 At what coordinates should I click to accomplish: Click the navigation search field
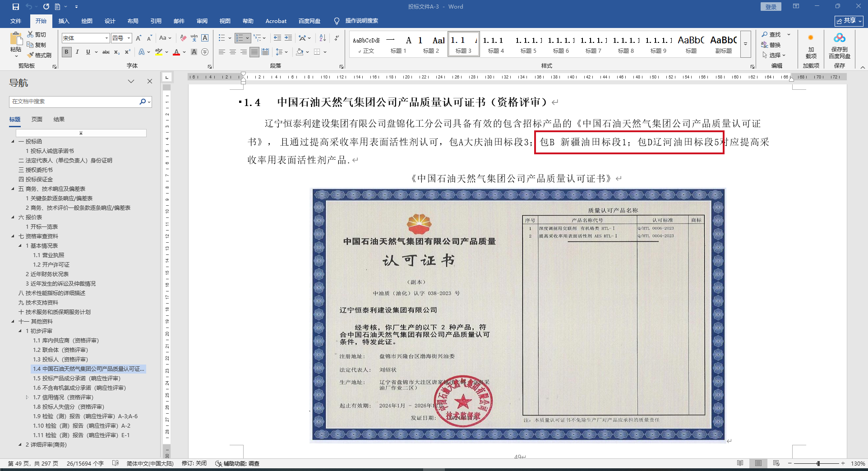[x=74, y=102]
